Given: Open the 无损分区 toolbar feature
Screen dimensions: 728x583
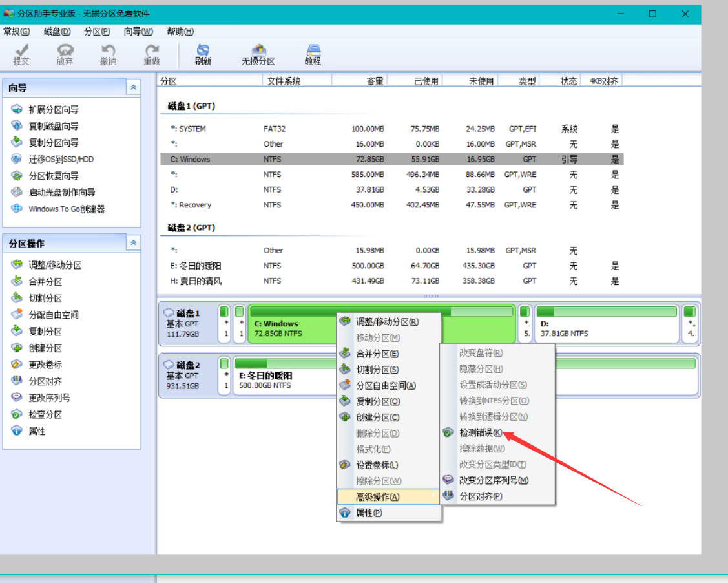Looking at the screenshot, I should pyautogui.click(x=258, y=54).
